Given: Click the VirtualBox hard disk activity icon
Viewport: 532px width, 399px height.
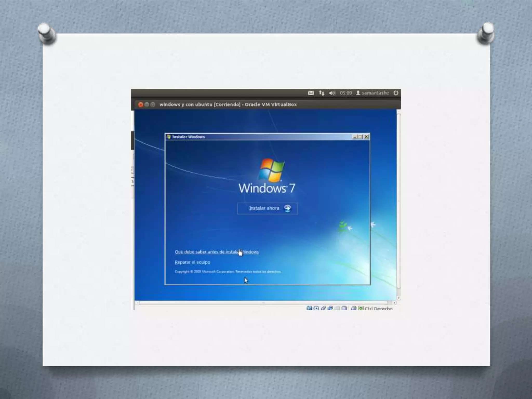Looking at the screenshot, I should (309, 308).
